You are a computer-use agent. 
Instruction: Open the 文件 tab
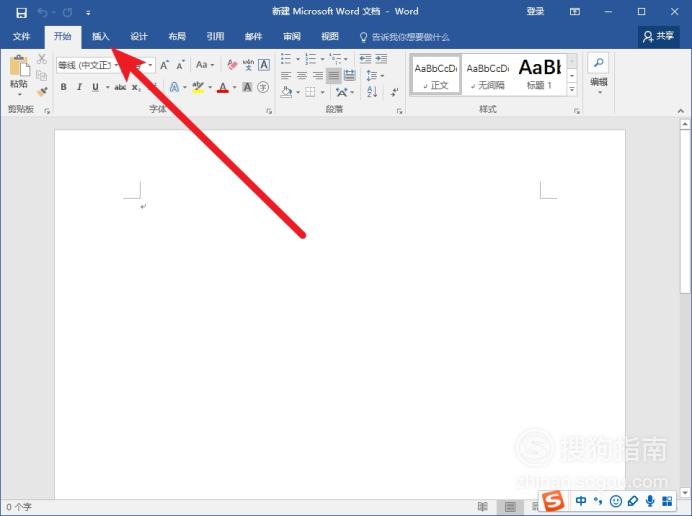click(21, 37)
